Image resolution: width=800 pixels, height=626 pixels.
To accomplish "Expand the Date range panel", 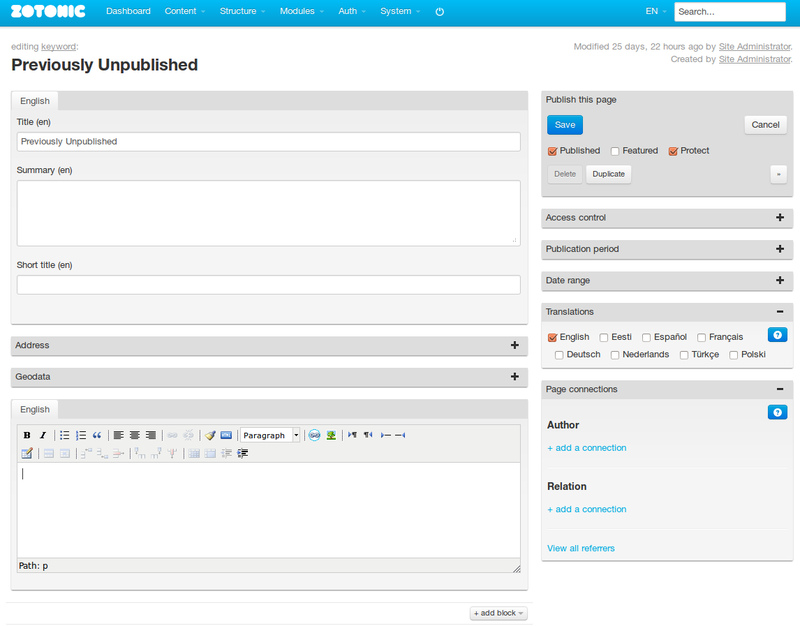I will point(780,280).
